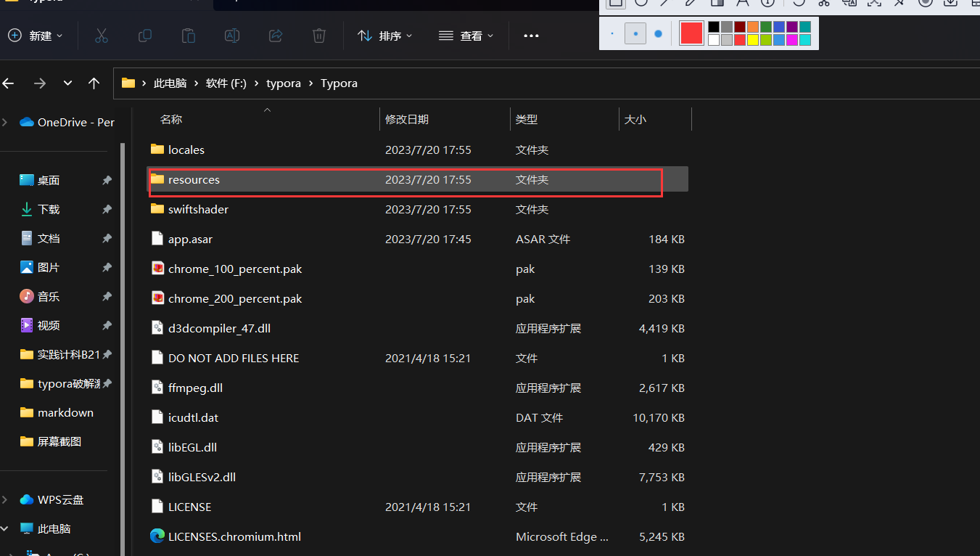Click the Rename icon in toolbar
Screen dimensions: 980x556
pos(232,36)
